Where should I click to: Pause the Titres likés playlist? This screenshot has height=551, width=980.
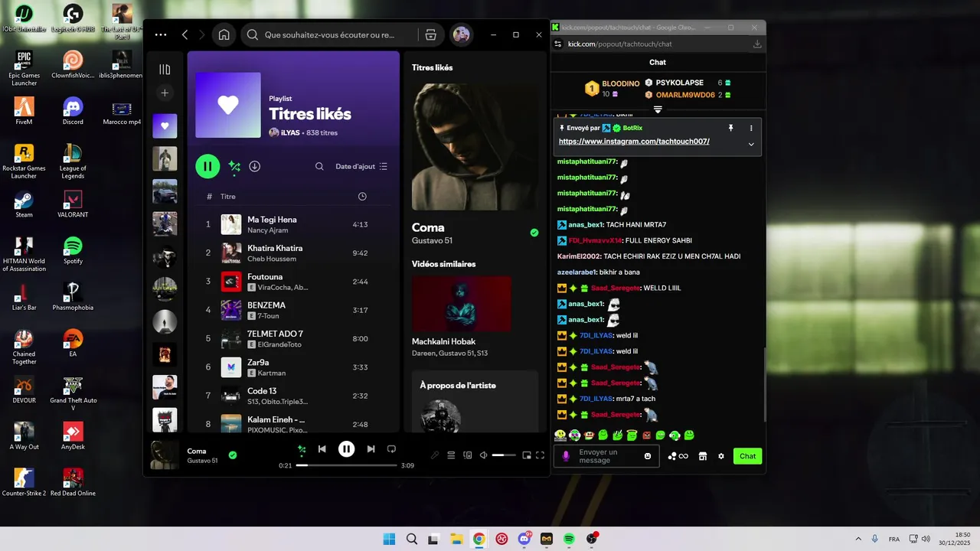point(207,166)
